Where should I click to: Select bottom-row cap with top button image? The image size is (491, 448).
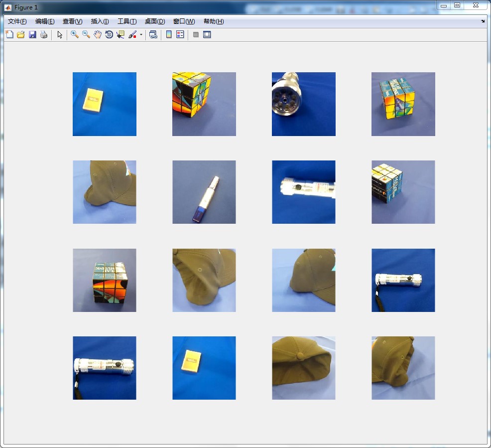[304, 368]
